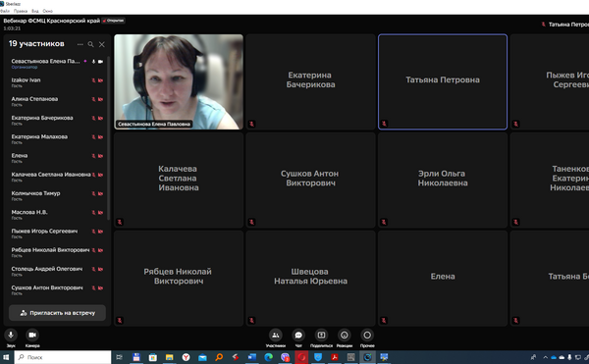Close the participants panel with the X icon

coord(102,44)
